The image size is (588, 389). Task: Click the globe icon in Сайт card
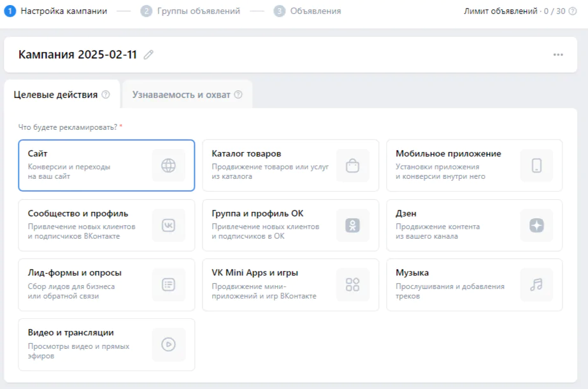168,166
